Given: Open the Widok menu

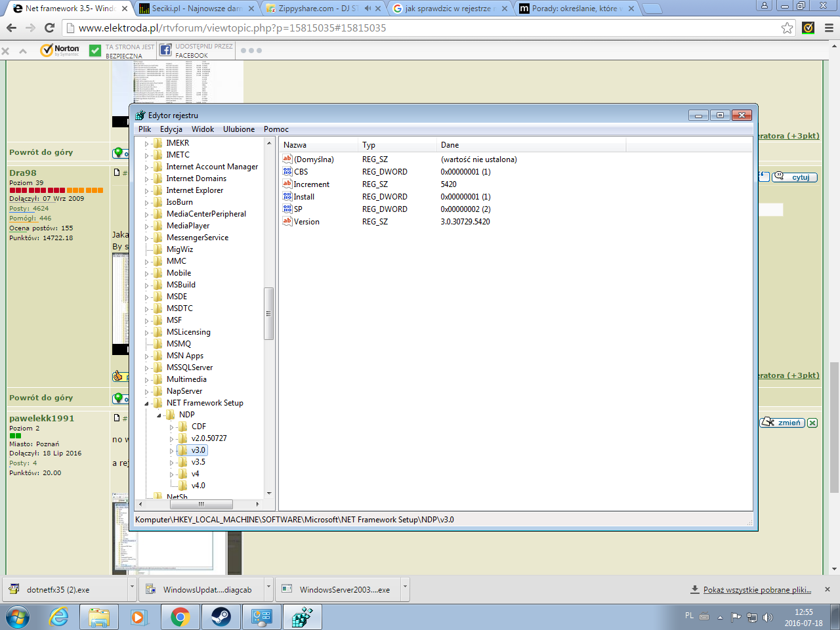Looking at the screenshot, I should tap(203, 129).
